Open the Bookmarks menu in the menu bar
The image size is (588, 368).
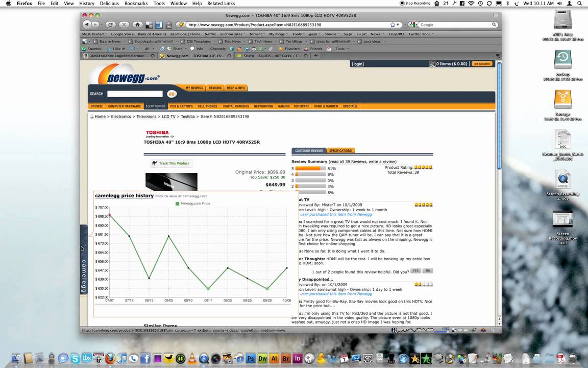136,4
